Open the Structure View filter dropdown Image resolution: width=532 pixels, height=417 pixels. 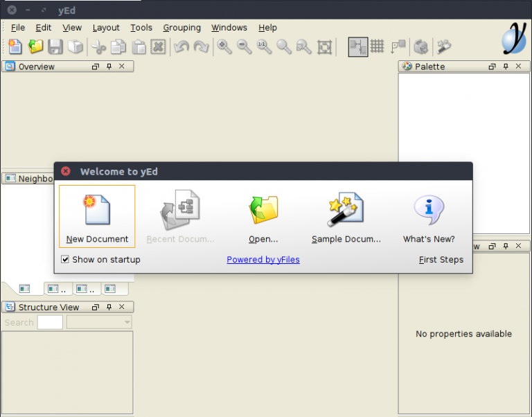(99, 322)
